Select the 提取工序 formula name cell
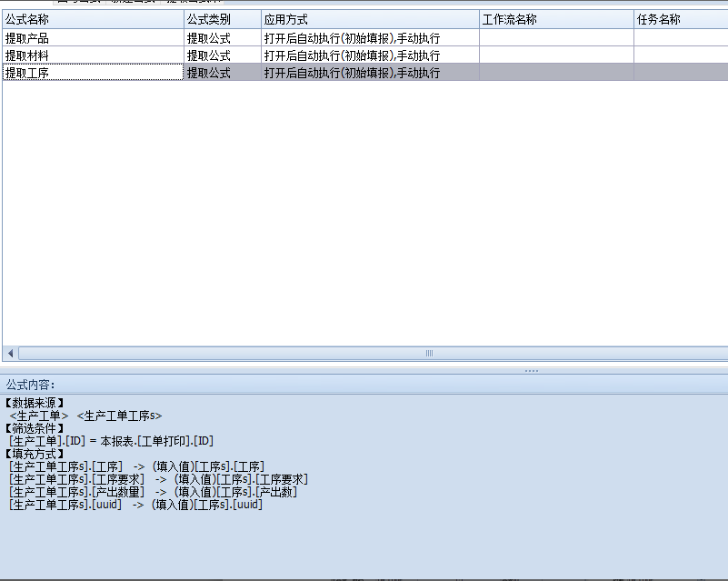 point(91,73)
